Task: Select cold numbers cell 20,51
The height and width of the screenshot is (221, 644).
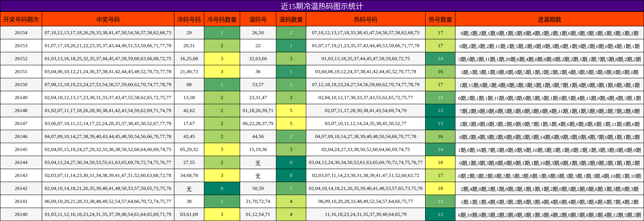Action: [189, 46]
